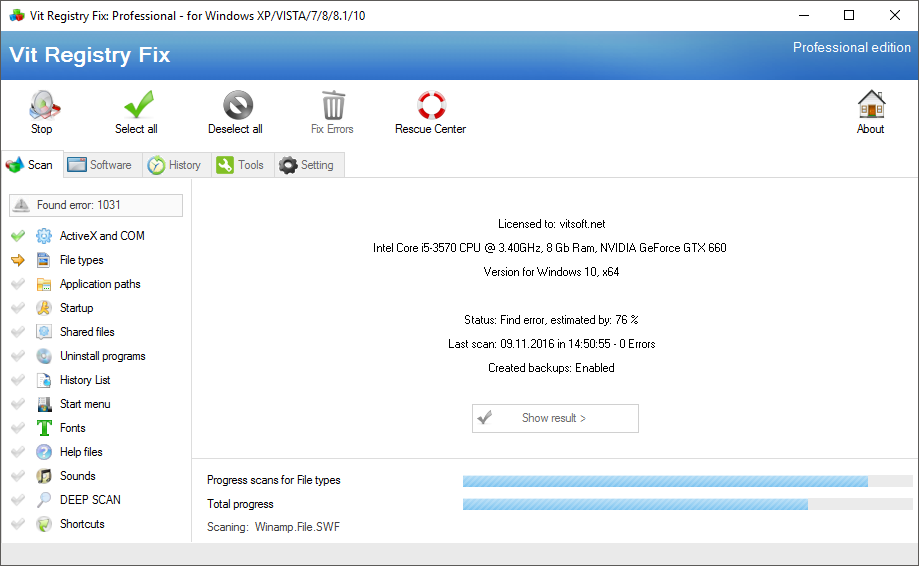Open the About house icon
The height and width of the screenshot is (566, 919).
pos(871,104)
